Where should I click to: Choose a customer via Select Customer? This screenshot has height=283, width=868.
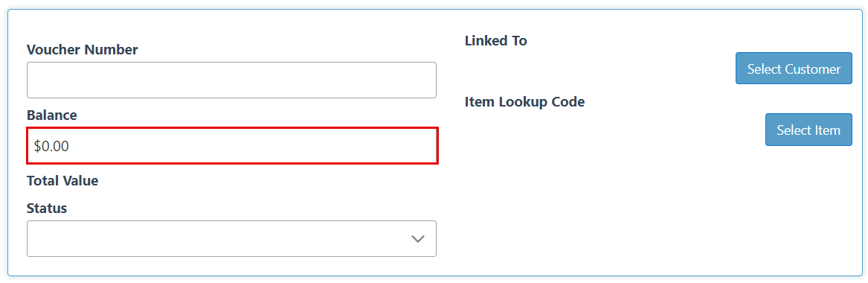[x=794, y=69]
